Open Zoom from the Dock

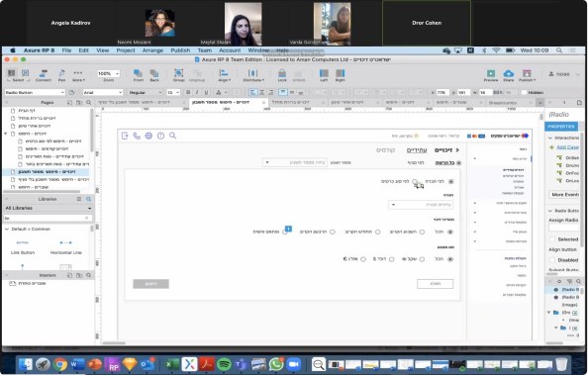click(294, 364)
